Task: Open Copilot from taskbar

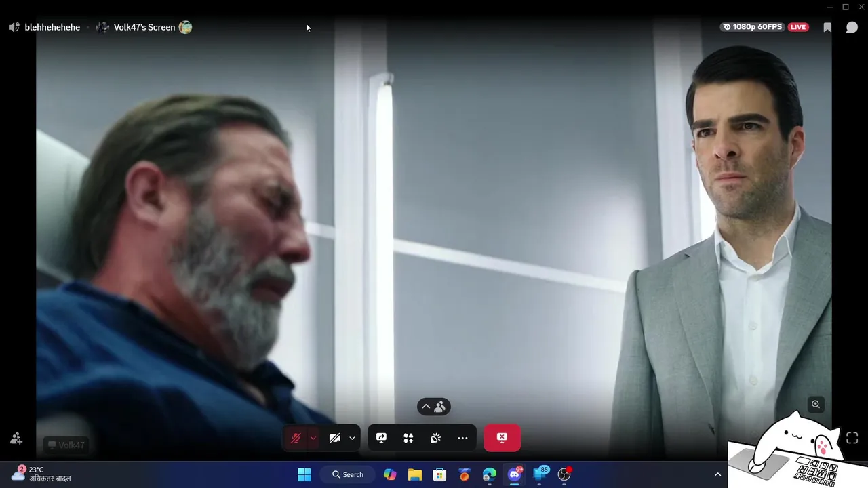Action: 390,474
